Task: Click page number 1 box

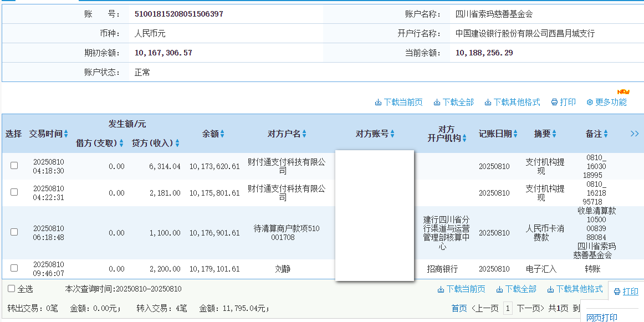Action: 508,308
